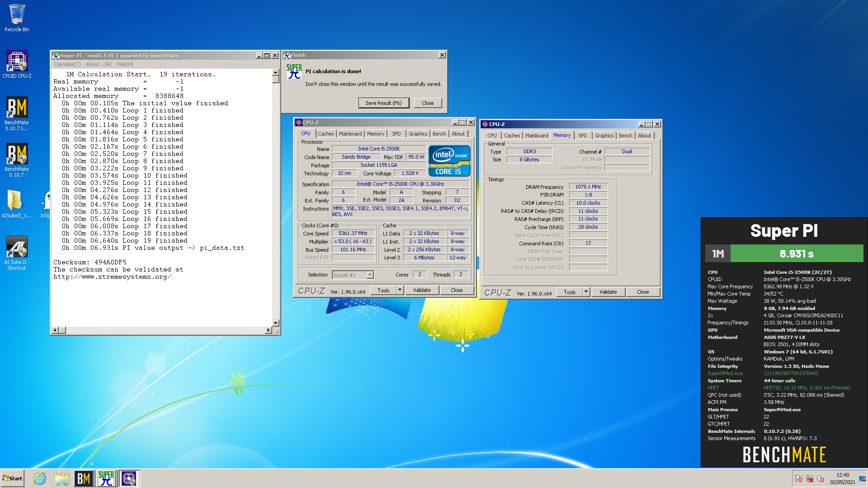This screenshot has height=488, width=868.
Task: Expand Tools dropdown arrow in right CPU-Z
Action: (x=586, y=292)
